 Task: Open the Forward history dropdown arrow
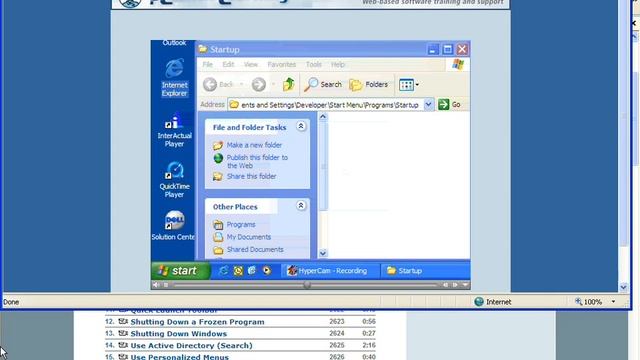(273, 84)
